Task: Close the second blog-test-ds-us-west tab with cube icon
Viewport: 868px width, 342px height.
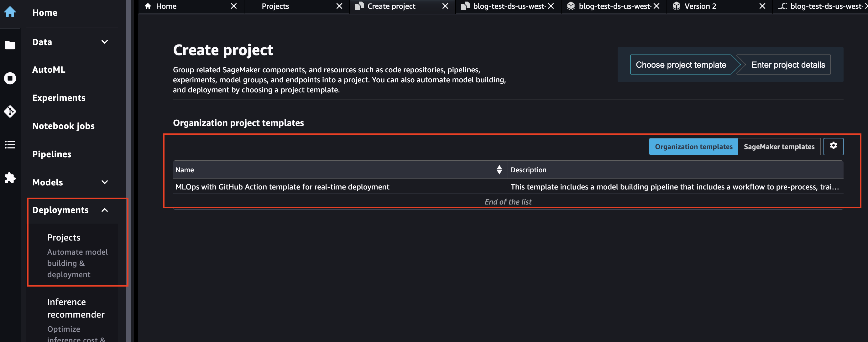Action: click(656, 6)
